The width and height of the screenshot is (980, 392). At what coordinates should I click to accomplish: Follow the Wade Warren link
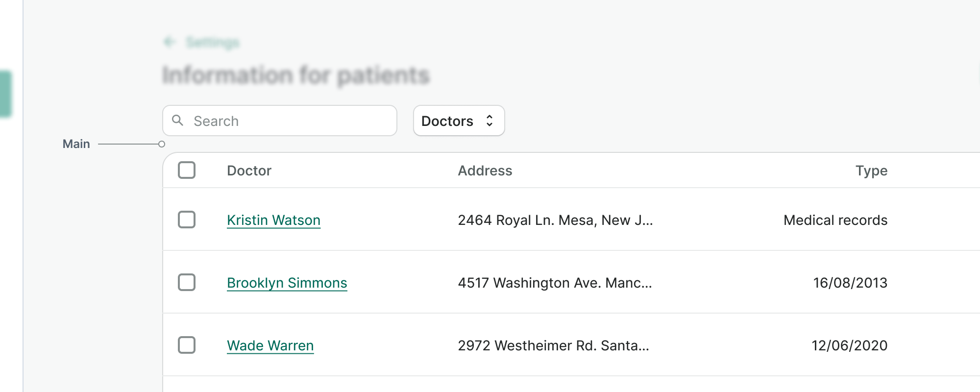[270, 345]
